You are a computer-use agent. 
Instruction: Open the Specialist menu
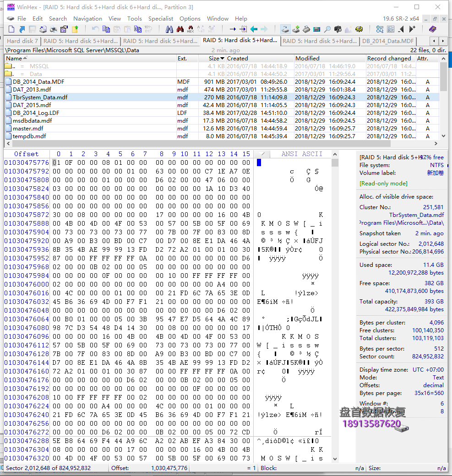coord(161,18)
